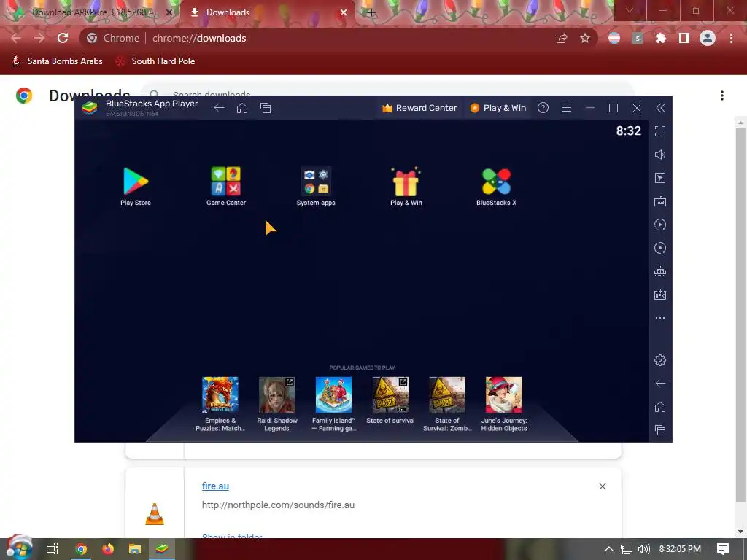Open State of survival game
Image resolution: width=747 pixels, height=560 pixels.
pos(390,394)
